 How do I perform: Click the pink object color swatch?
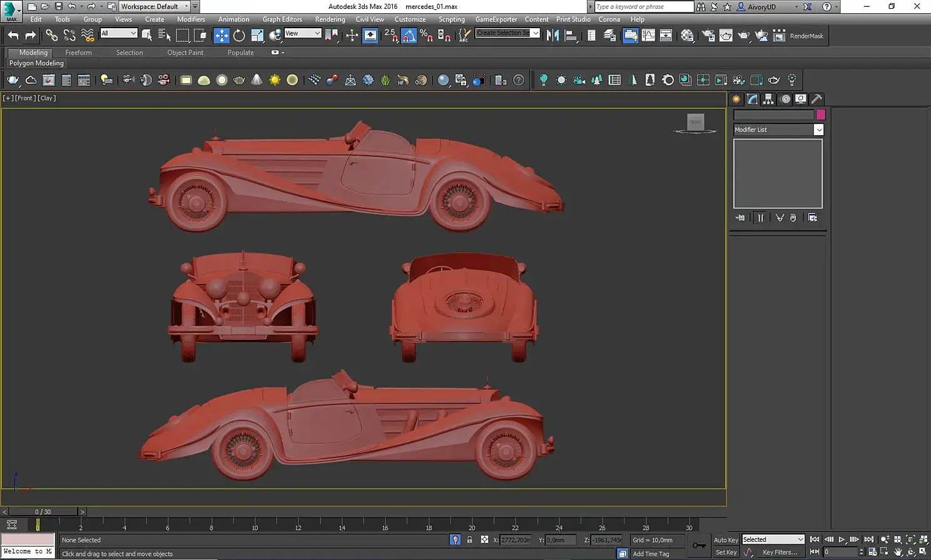821,115
